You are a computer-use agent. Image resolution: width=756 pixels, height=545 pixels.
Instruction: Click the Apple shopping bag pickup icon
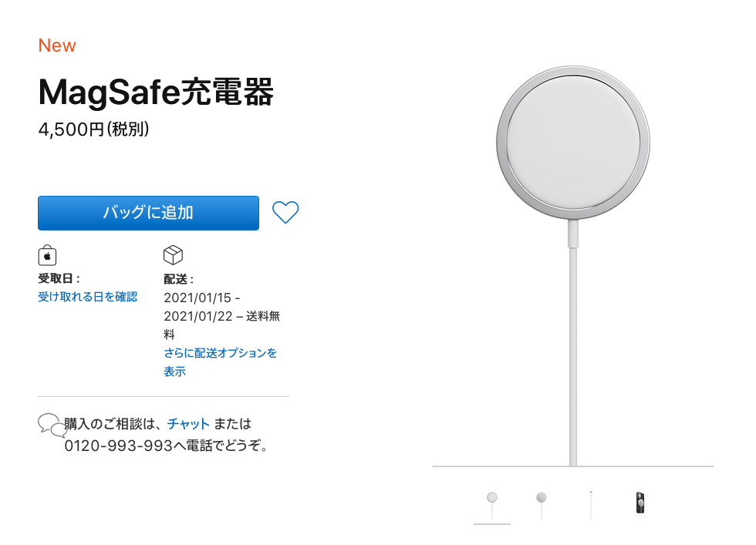tap(47, 255)
